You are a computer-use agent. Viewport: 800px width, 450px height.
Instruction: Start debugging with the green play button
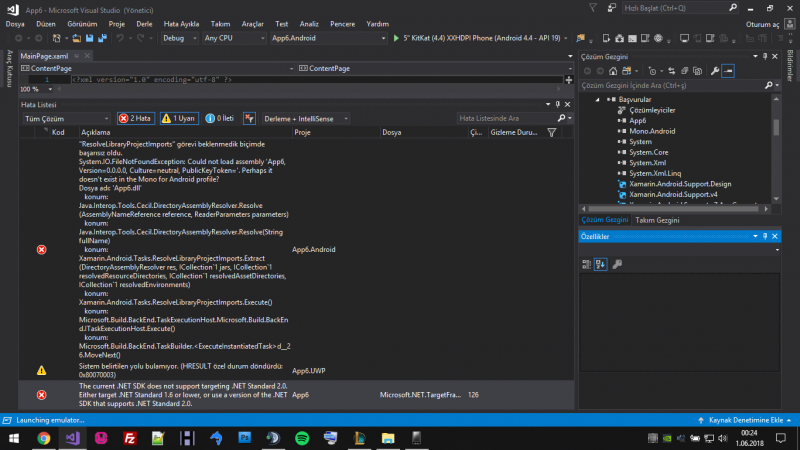396,38
